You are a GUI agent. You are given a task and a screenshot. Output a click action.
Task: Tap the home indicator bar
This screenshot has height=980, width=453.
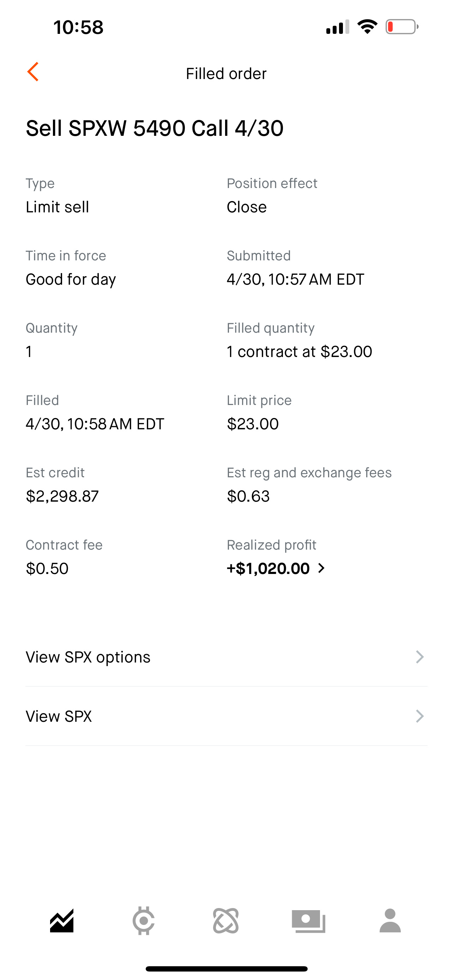[x=226, y=969]
